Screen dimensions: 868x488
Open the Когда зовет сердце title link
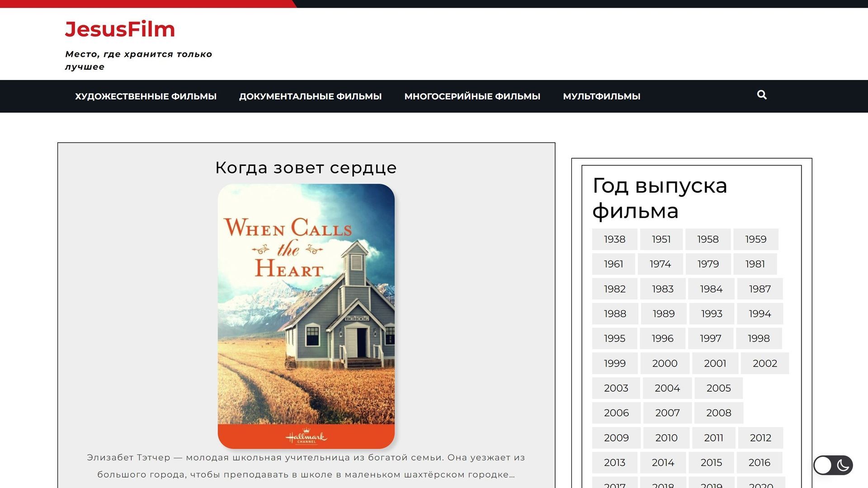(x=306, y=168)
